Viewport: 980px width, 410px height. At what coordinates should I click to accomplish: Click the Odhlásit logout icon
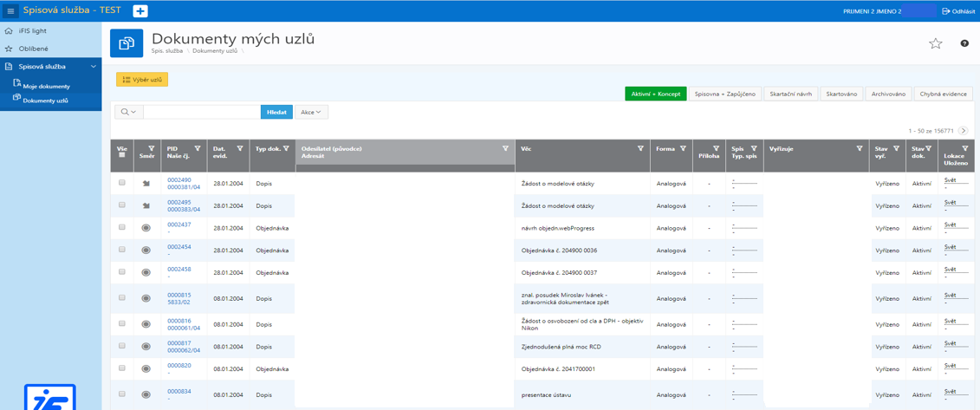[945, 10]
